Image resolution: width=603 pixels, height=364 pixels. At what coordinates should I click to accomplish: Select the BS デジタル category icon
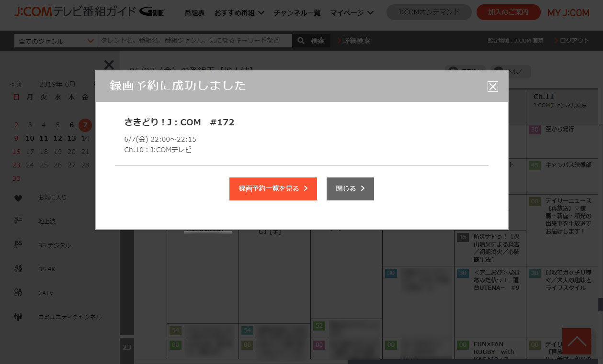tap(18, 244)
